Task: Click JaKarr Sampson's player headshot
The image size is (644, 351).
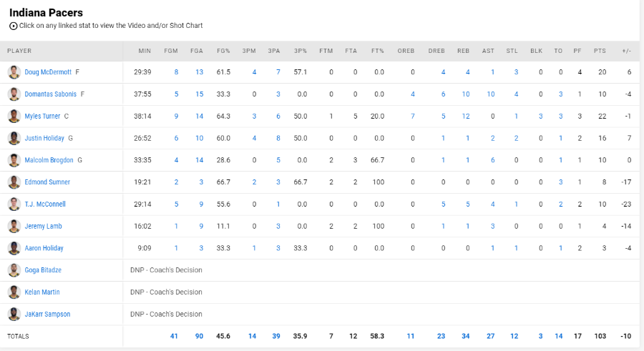Action: pos(14,314)
